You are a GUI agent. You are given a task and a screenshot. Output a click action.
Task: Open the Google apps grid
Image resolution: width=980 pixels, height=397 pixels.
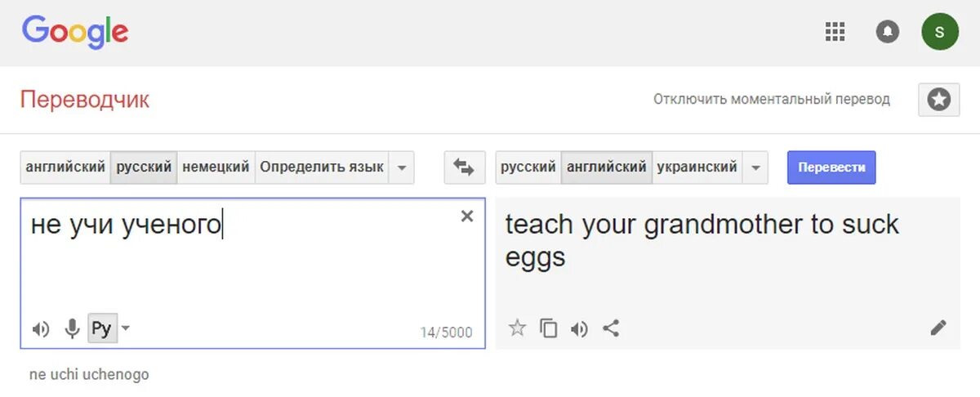pos(835,32)
